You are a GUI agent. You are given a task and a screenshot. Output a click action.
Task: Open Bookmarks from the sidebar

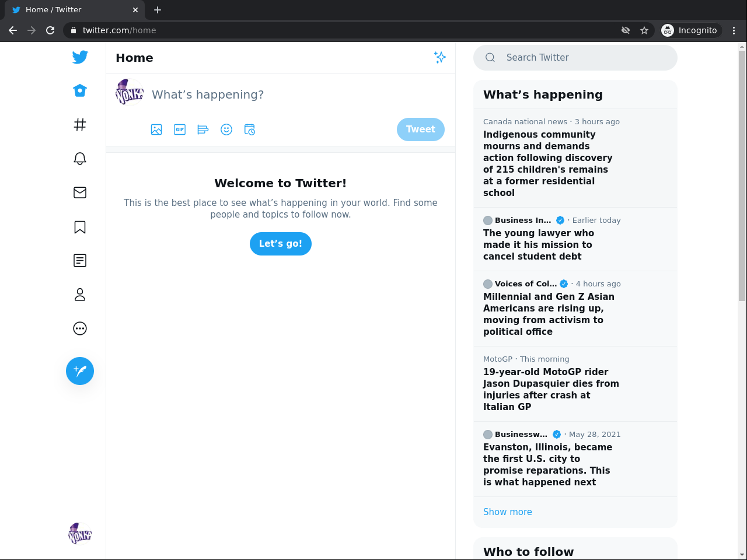[x=80, y=227]
